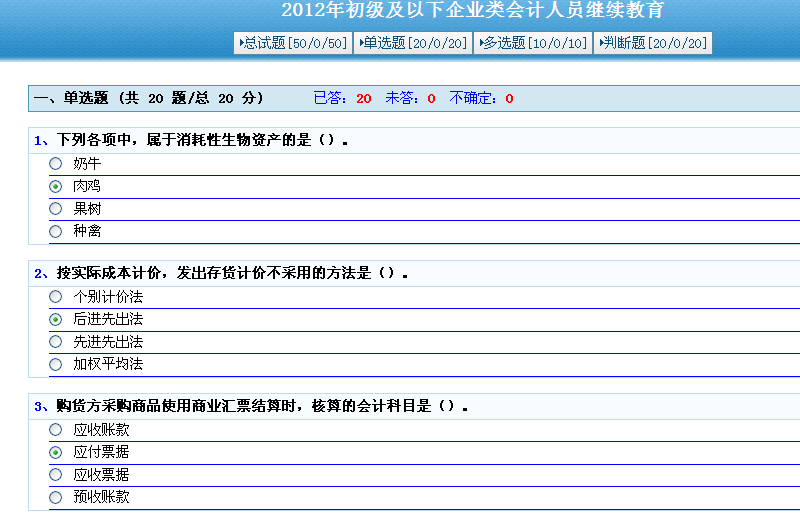Click the 不确定 uncertain count indicator

pyautogui.click(x=481, y=98)
